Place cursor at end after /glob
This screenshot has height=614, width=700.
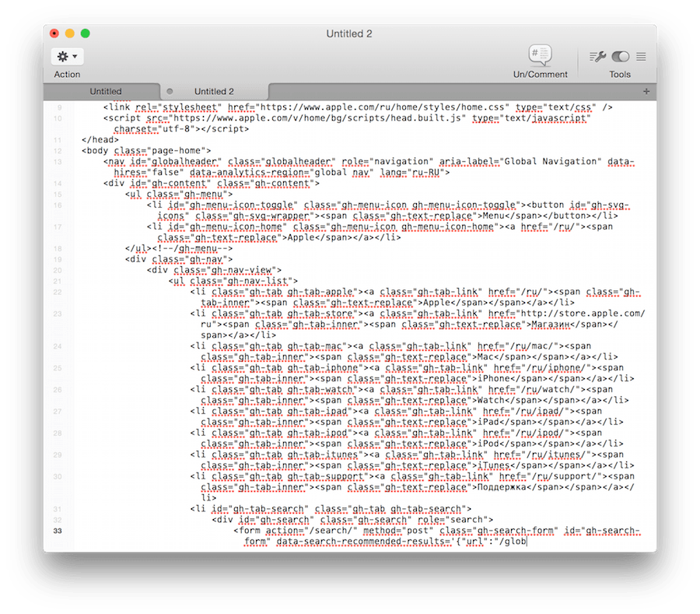coord(527,542)
